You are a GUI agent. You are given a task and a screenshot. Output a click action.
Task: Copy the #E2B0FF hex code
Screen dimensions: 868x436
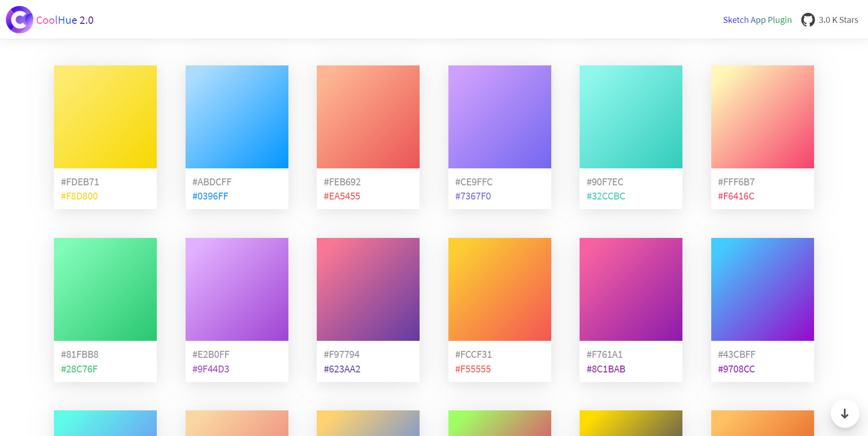click(x=211, y=355)
